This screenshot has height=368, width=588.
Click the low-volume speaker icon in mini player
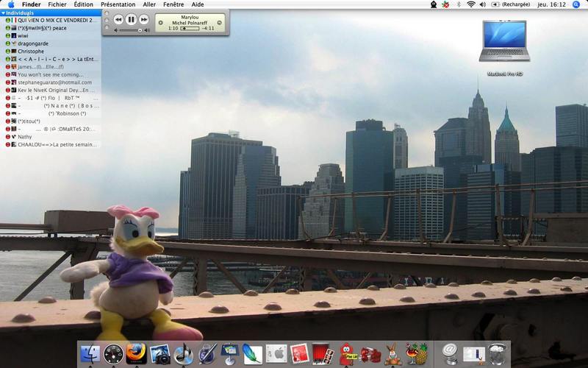pos(116,30)
